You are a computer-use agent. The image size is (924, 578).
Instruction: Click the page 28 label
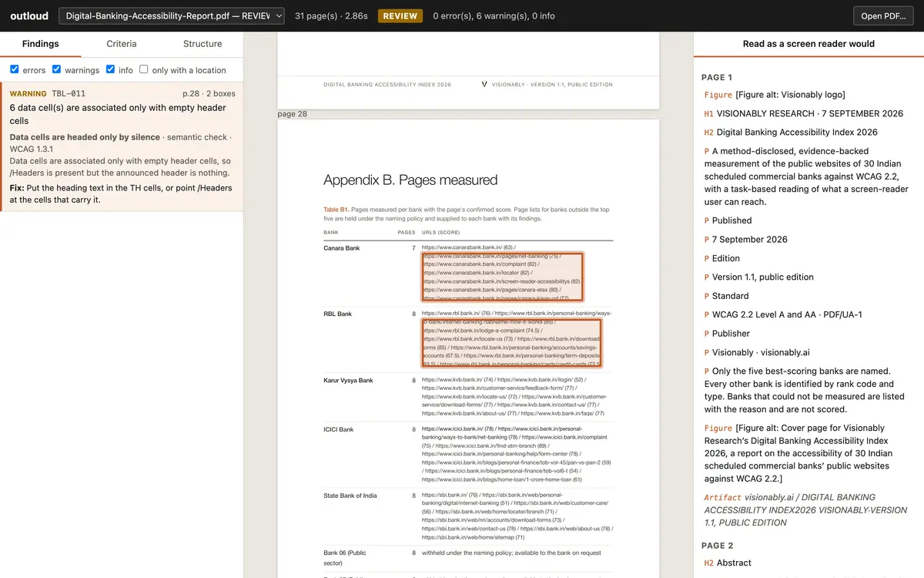click(x=292, y=114)
